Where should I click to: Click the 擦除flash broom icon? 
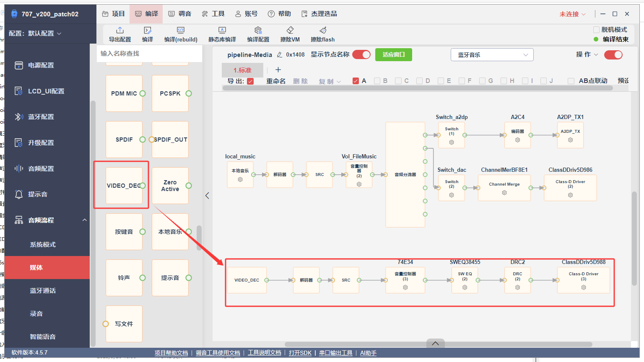click(323, 30)
